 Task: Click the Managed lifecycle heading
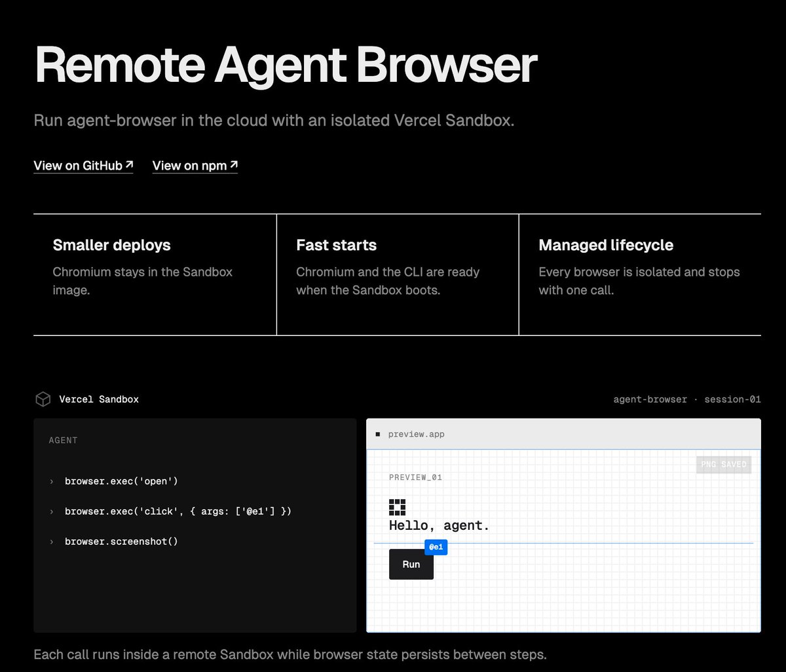pyautogui.click(x=606, y=245)
